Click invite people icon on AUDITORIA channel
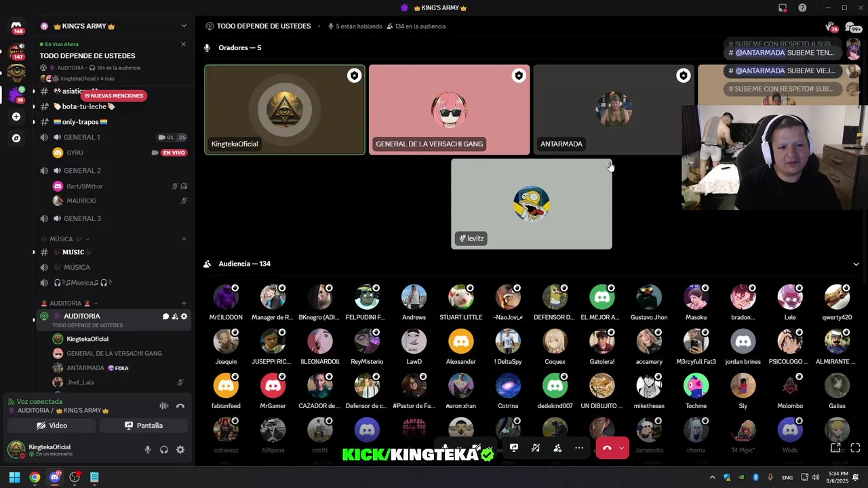The height and width of the screenshot is (488, 868). click(x=175, y=317)
